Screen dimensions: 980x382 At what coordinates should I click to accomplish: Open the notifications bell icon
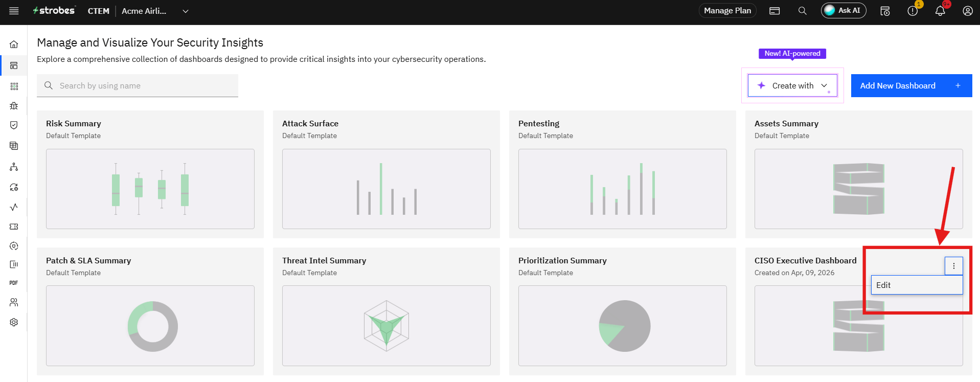[940, 11]
